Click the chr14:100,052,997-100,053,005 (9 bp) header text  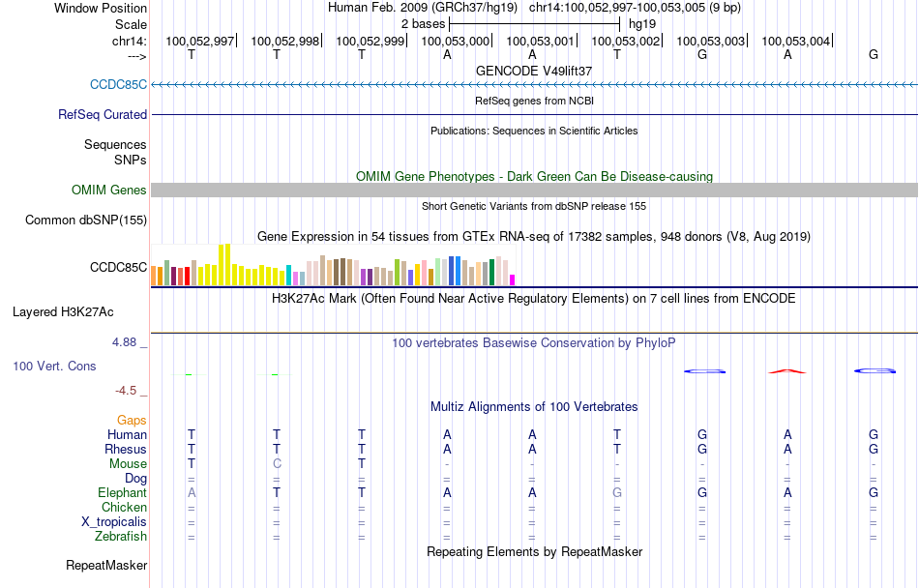click(635, 8)
